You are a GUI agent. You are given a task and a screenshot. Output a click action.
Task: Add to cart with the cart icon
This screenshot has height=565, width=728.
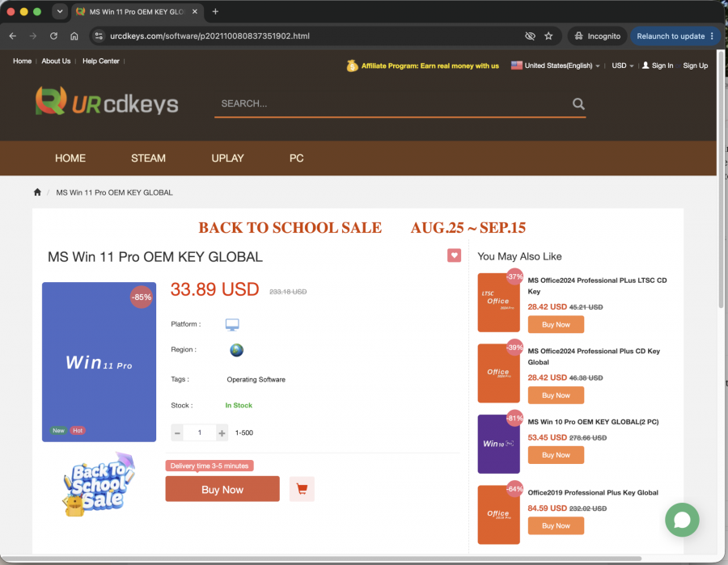point(302,489)
